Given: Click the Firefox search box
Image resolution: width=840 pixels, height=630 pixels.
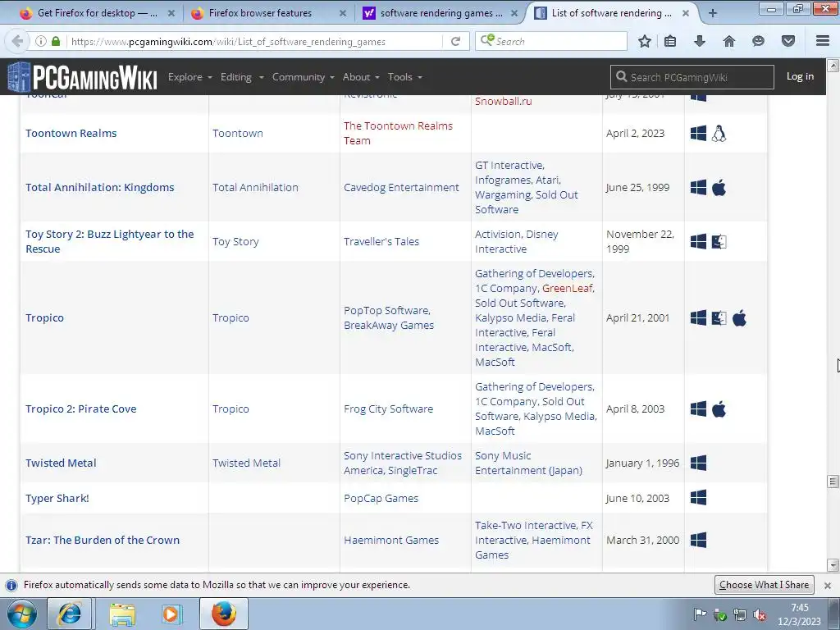Looking at the screenshot, I should click(551, 41).
